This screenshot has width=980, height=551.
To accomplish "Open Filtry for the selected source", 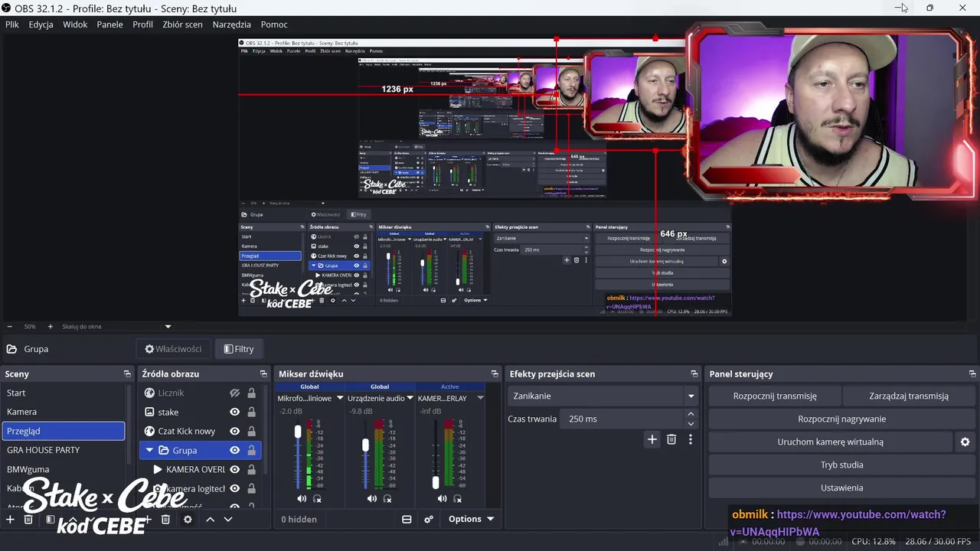I will tap(239, 349).
